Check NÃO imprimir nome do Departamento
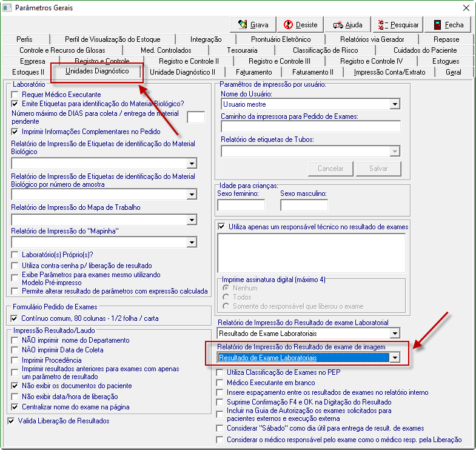 [15, 340]
